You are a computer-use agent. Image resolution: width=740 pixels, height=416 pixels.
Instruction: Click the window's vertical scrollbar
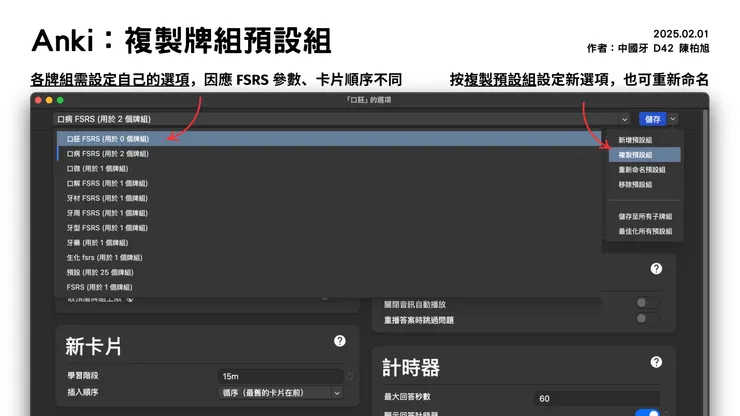705,262
